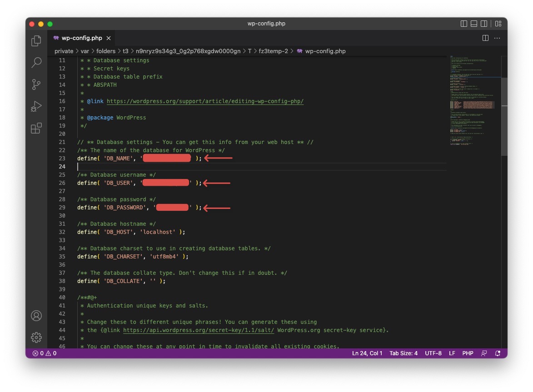Click errors and warnings status indicator
533x392 pixels.
tap(45, 353)
